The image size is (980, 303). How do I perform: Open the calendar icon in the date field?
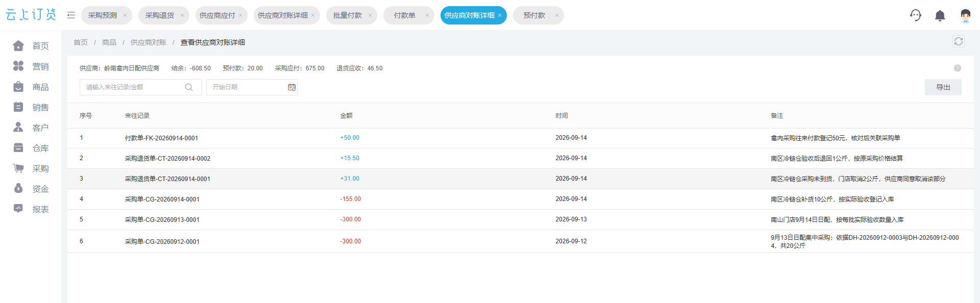(x=291, y=87)
